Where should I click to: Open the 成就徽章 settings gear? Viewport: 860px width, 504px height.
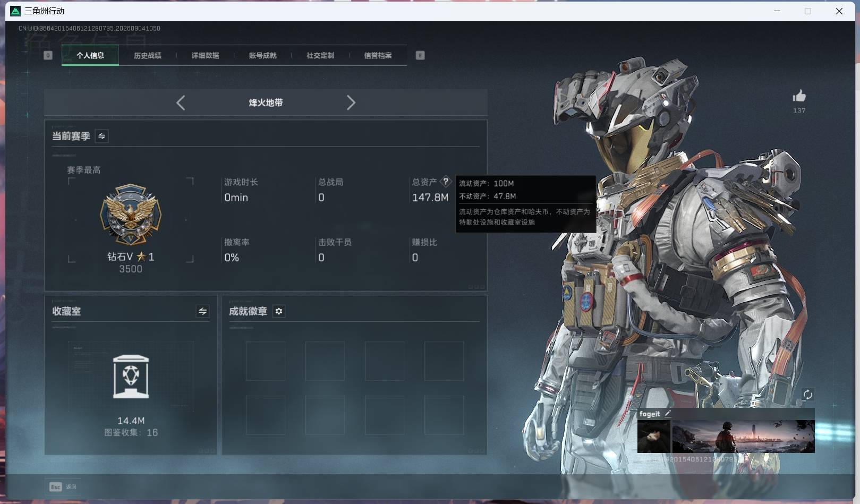[x=279, y=311]
